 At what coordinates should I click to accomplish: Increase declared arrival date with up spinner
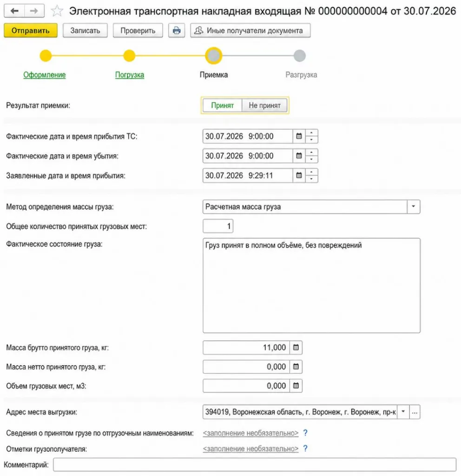pyautogui.click(x=312, y=172)
